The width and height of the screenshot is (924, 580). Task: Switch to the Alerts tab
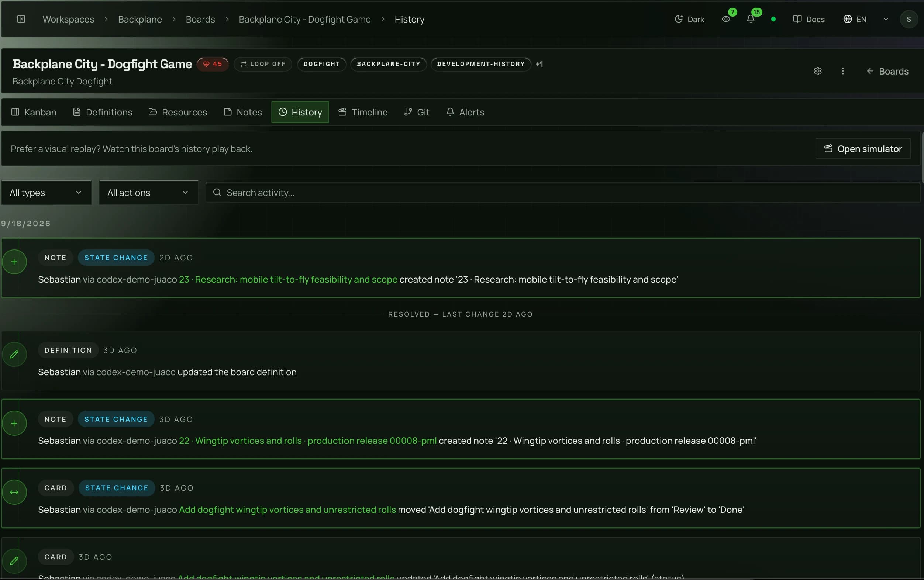[x=465, y=112]
